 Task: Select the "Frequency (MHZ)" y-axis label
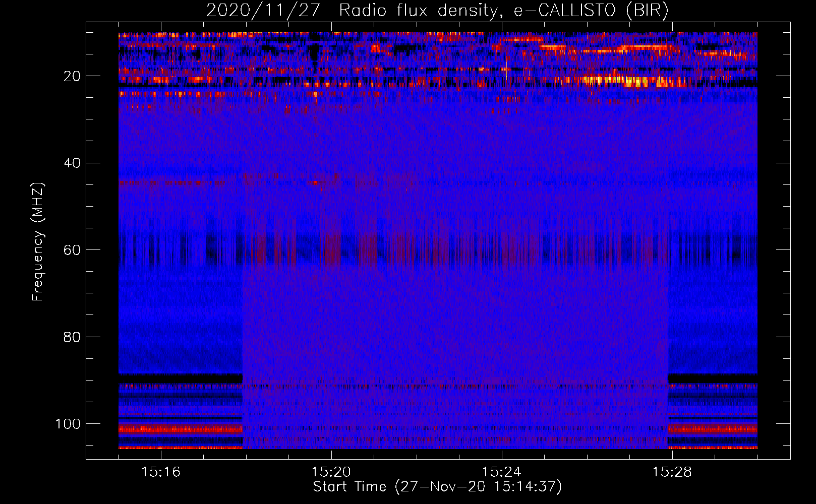38,242
